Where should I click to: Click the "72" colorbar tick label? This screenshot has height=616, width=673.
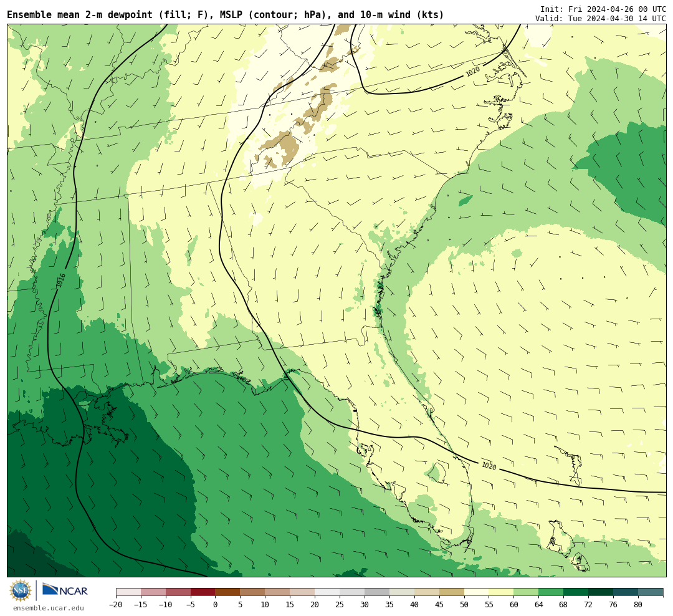[589, 605]
